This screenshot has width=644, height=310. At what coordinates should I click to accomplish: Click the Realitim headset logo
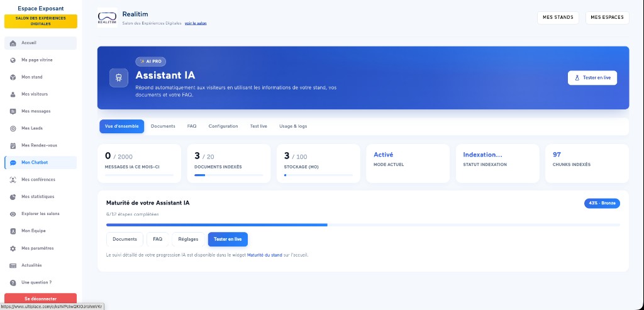click(x=107, y=18)
